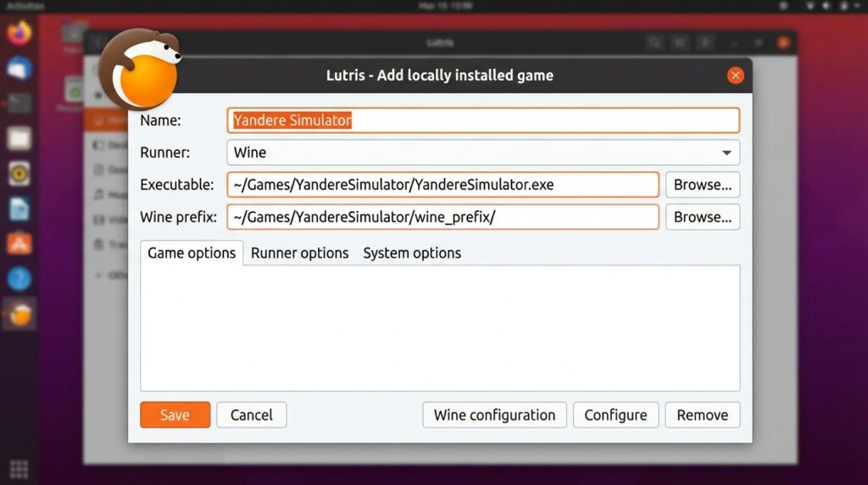Open the Help icon in dock
This screenshot has height=485, width=868.
pos(19,278)
